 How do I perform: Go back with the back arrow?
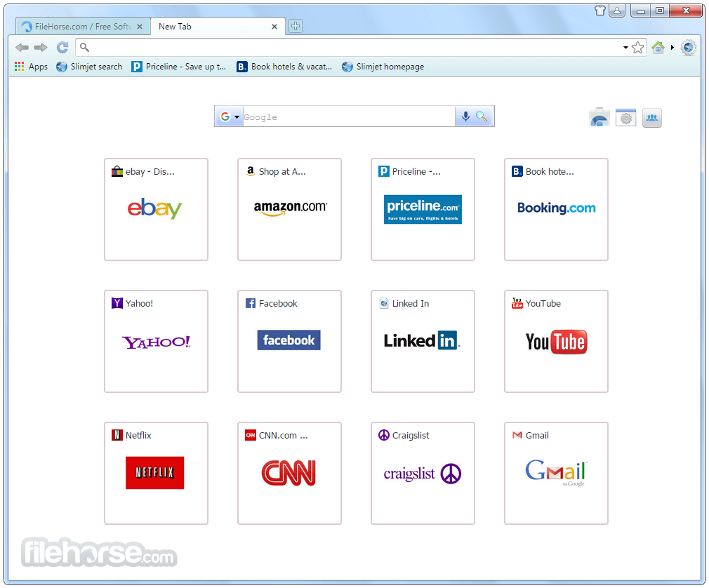pyautogui.click(x=22, y=48)
